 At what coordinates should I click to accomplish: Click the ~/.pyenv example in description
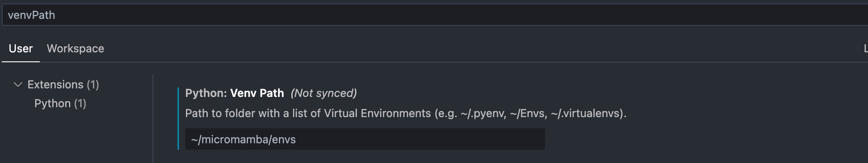(483, 113)
